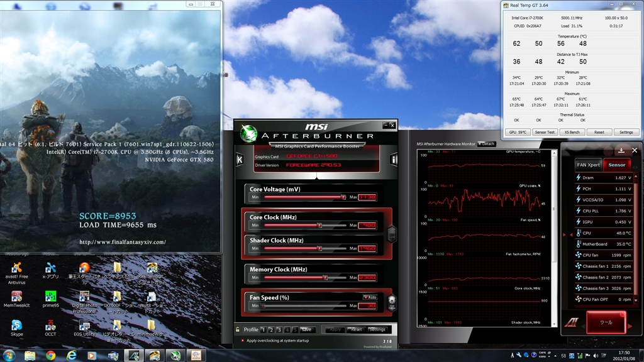This screenshot has width=644, height=362.
Task: Open Settings in Real Temp GT
Action: pos(626,132)
